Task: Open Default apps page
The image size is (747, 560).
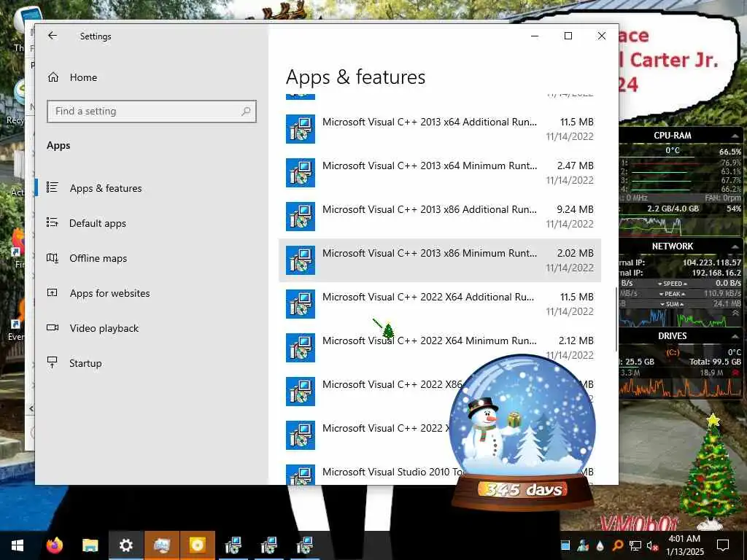Action: [98, 223]
